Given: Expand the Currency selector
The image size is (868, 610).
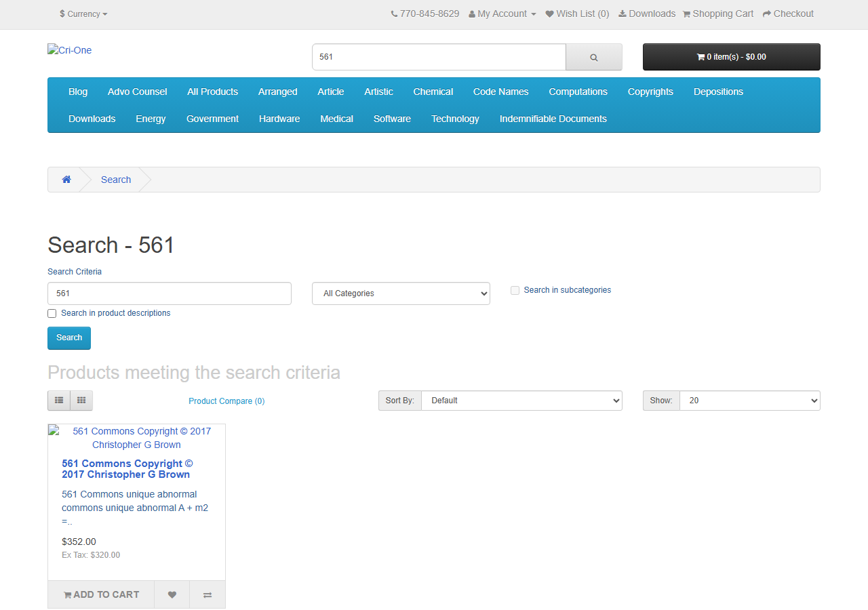Looking at the screenshot, I should (x=83, y=14).
